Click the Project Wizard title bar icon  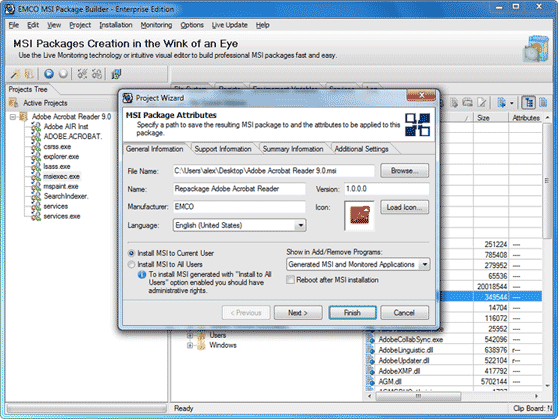tap(128, 98)
